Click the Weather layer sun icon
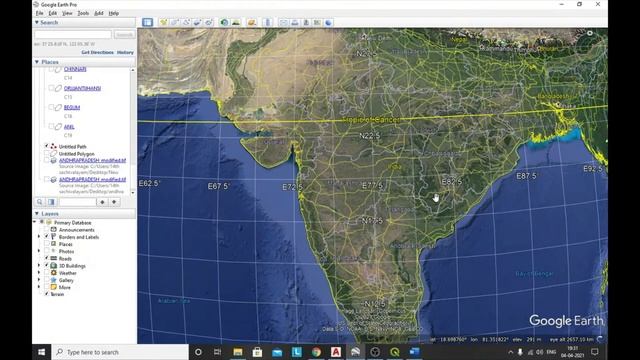This screenshot has width=640, height=360. pyautogui.click(x=53, y=273)
